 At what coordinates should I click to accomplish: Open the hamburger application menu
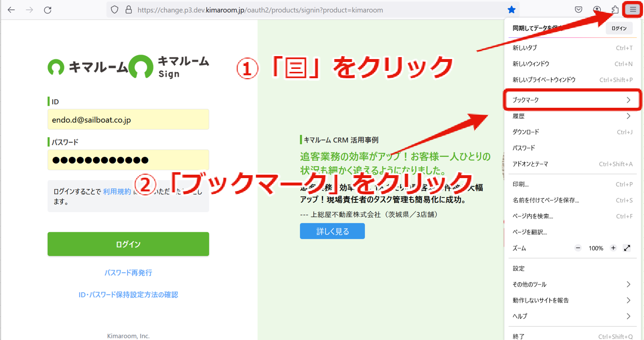pos(633,9)
